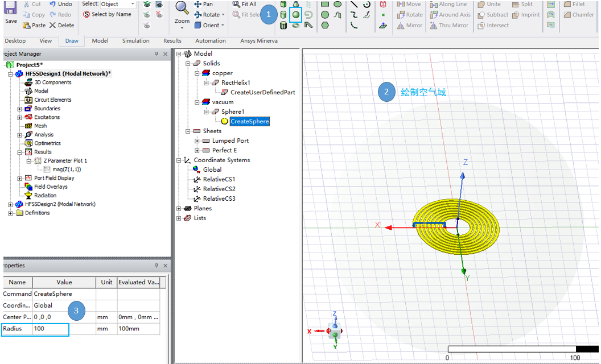The image size is (601, 364).
Task: Click the Sweep along path icon
Action: point(550,25)
